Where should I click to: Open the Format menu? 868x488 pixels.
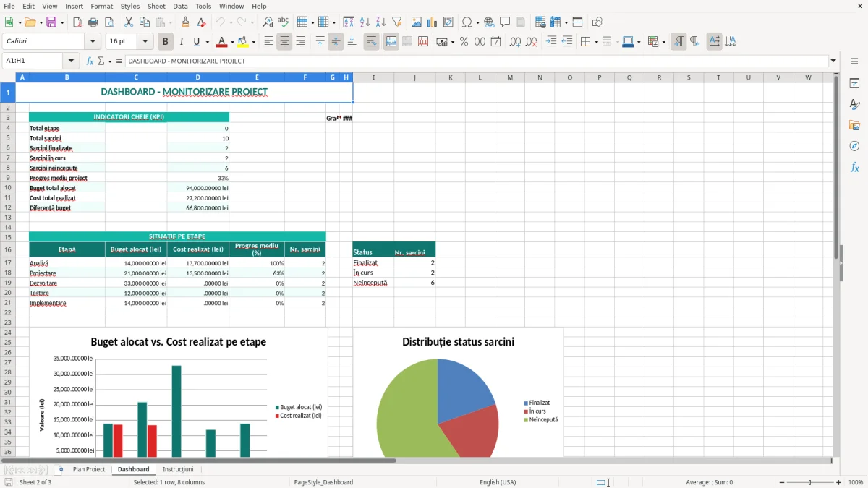click(101, 6)
